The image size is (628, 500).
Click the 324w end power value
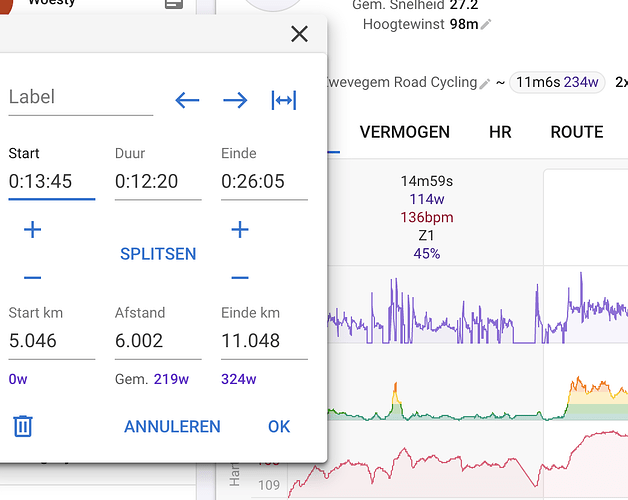(239, 379)
